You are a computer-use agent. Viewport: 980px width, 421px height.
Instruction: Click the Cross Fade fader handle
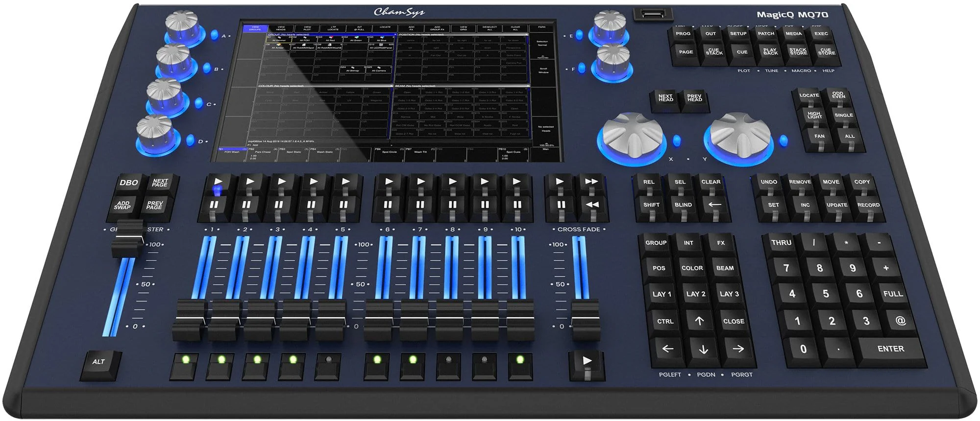click(x=586, y=320)
